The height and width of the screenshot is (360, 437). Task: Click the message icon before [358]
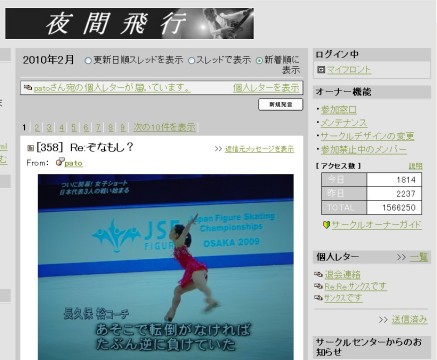point(30,148)
